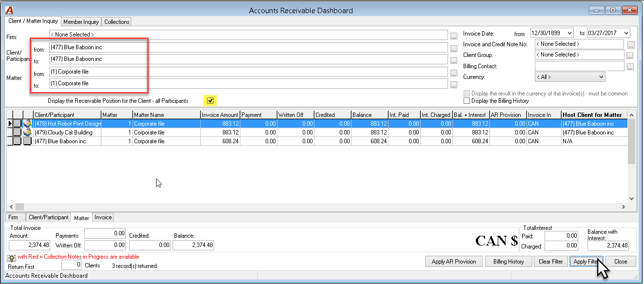
Task: Click Invoice and Credit Note lookup button
Action: pos(630,45)
